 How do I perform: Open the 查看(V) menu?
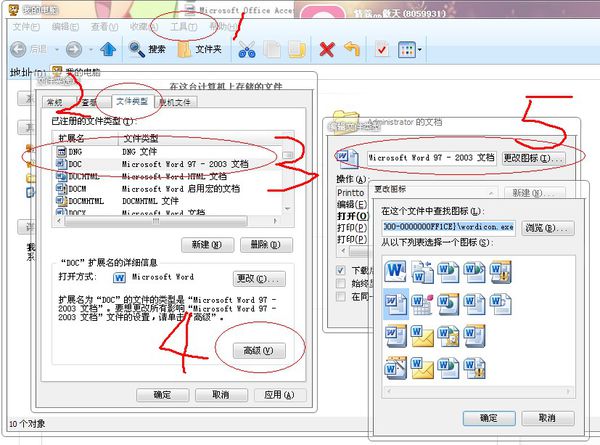pyautogui.click(x=104, y=27)
